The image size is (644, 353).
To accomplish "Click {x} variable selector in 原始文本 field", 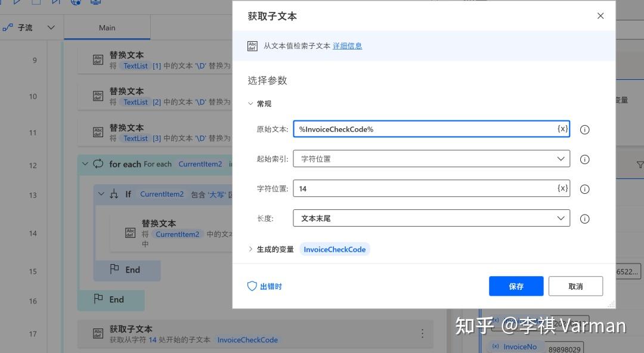I will (x=561, y=129).
